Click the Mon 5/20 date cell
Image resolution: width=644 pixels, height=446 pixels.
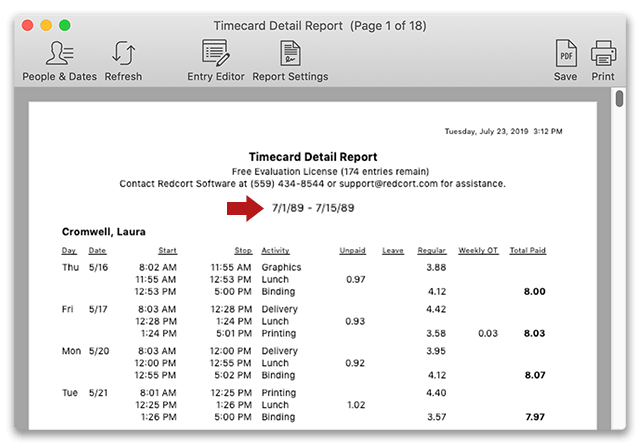(99, 351)
